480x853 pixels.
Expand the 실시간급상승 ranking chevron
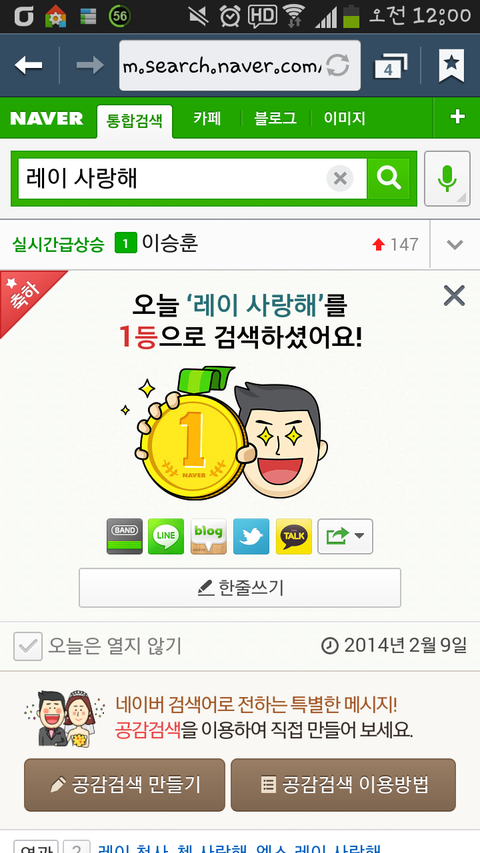tap(454, 244)
